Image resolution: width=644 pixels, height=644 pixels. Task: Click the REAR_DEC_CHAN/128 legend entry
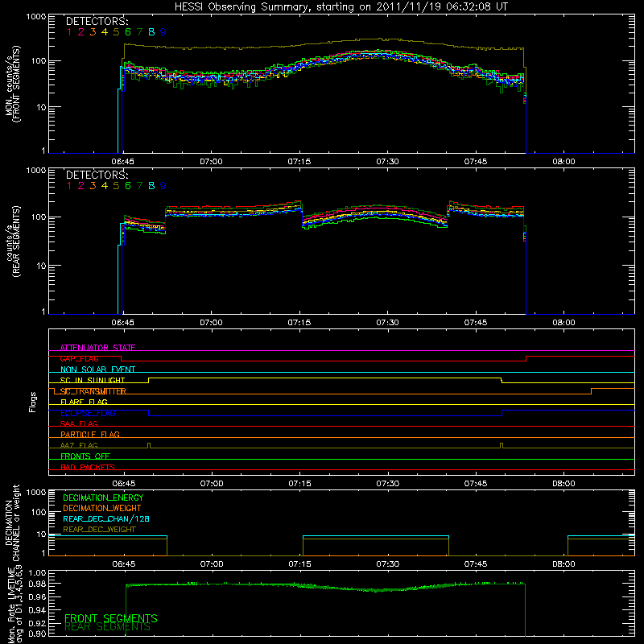[x=106, y=518]
